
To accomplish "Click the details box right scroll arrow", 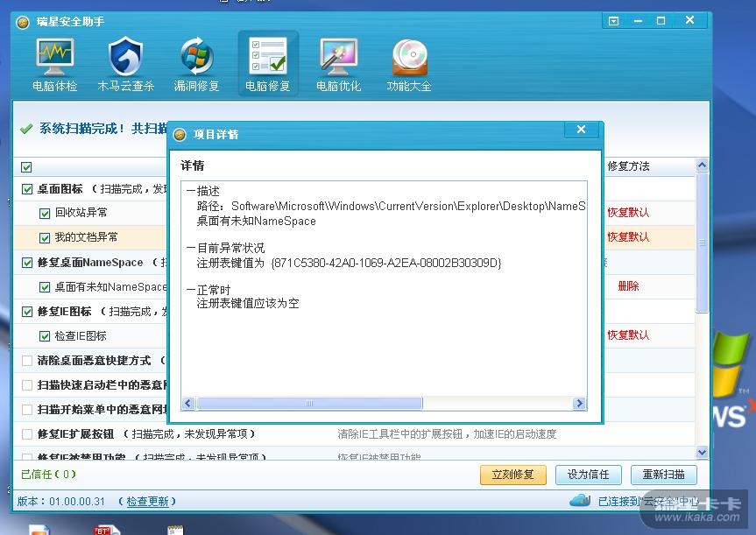I will pyautogui.click(x=579, y=404).
